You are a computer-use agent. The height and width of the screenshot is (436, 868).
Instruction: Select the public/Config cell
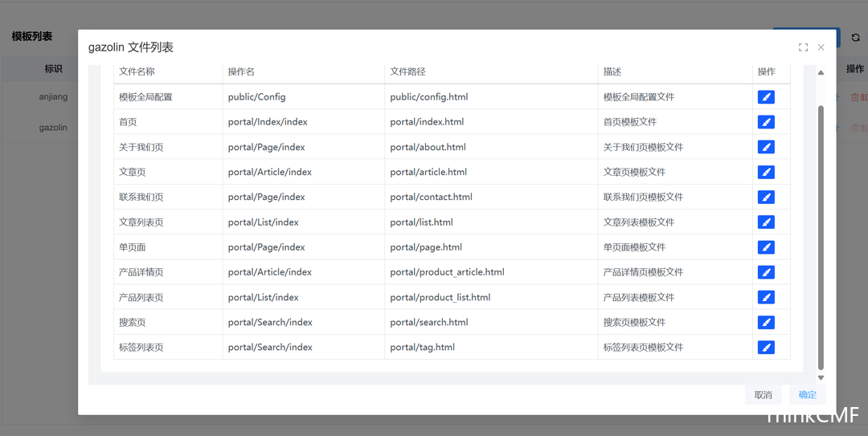point(257,97)
